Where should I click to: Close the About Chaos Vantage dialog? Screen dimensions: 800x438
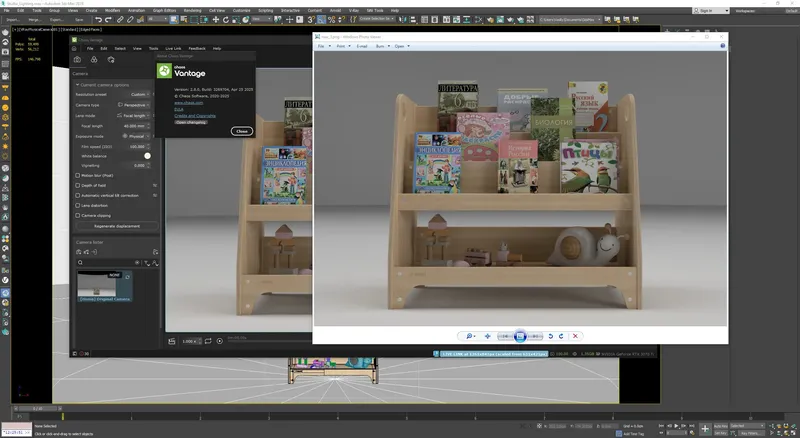tap(241, 131)
